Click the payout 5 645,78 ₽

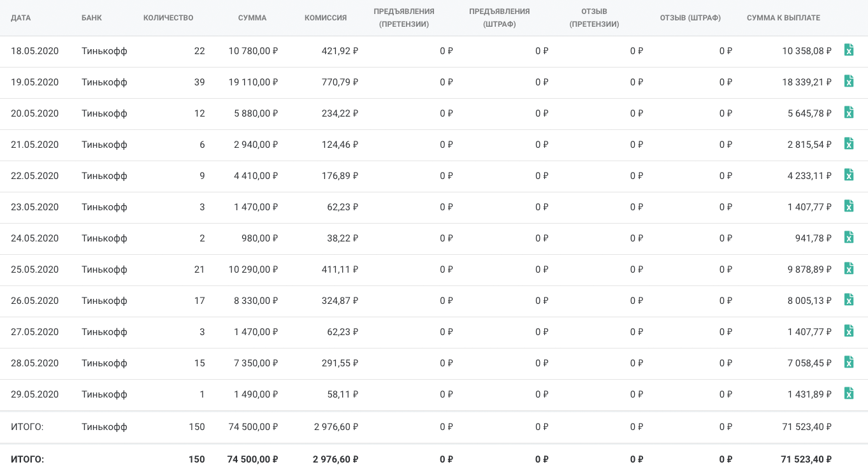tap(810, 113)
